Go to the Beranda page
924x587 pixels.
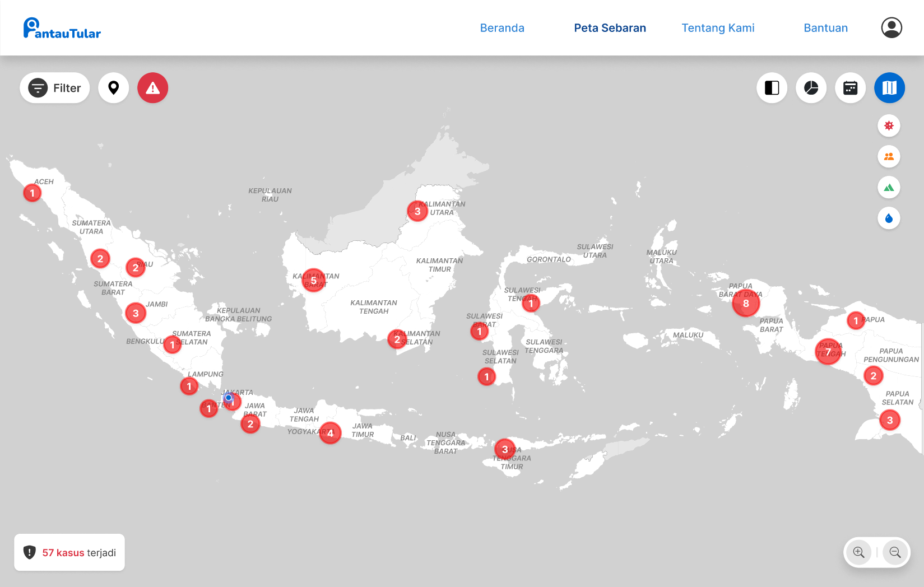pos(502,28)
